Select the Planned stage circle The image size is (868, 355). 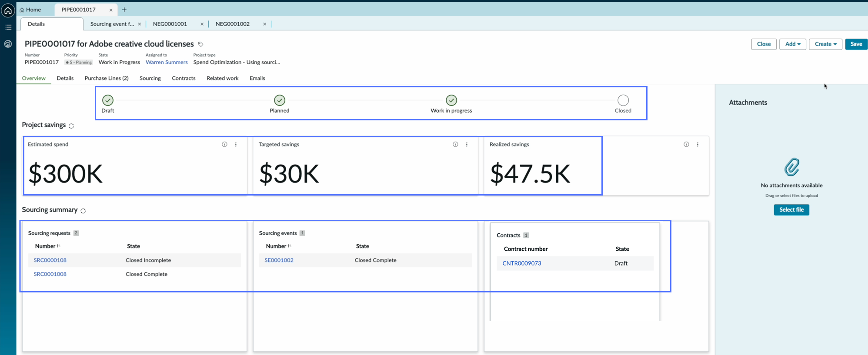coord(280,100)
